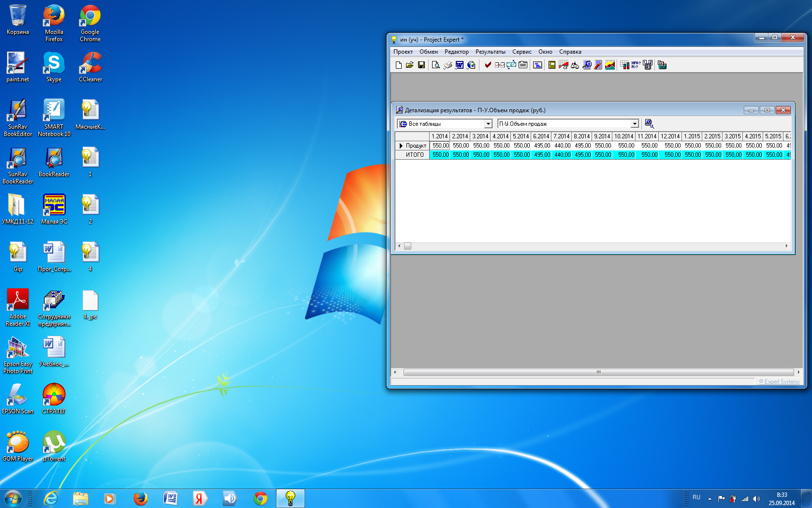812x508 pixels.
Task: Click the text card toolbar icon
Action: click(x=523, y=65)
